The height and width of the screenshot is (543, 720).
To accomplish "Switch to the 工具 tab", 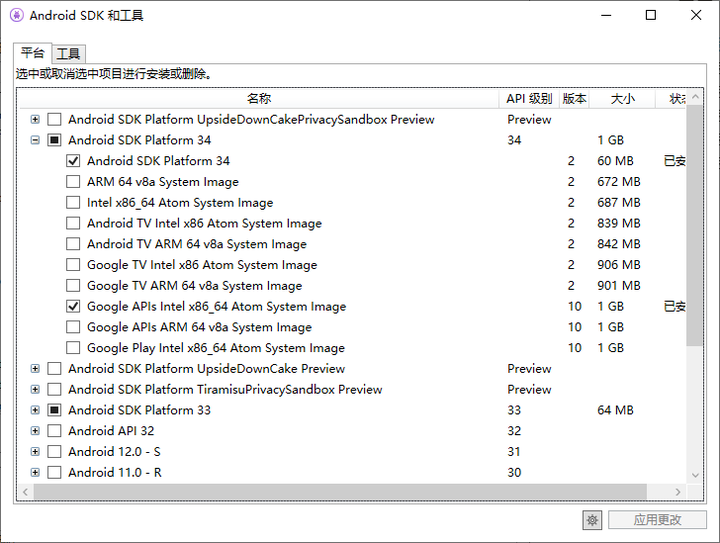I will 68,54.
